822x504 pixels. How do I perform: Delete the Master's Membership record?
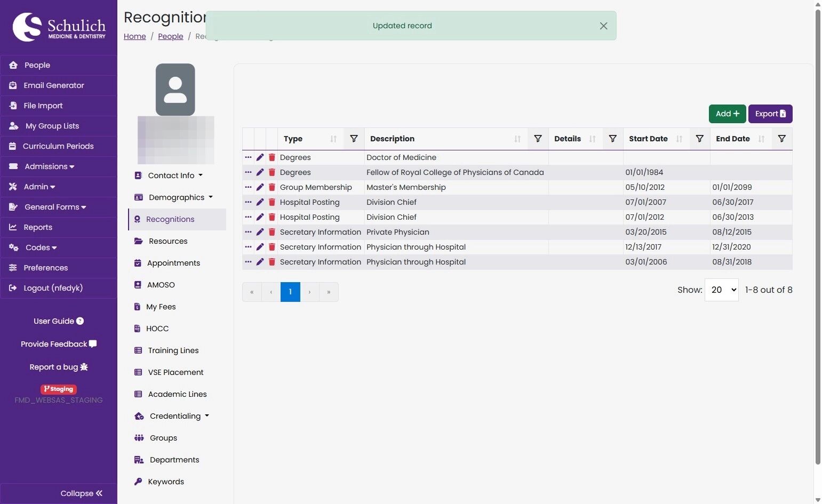point(272,187)
